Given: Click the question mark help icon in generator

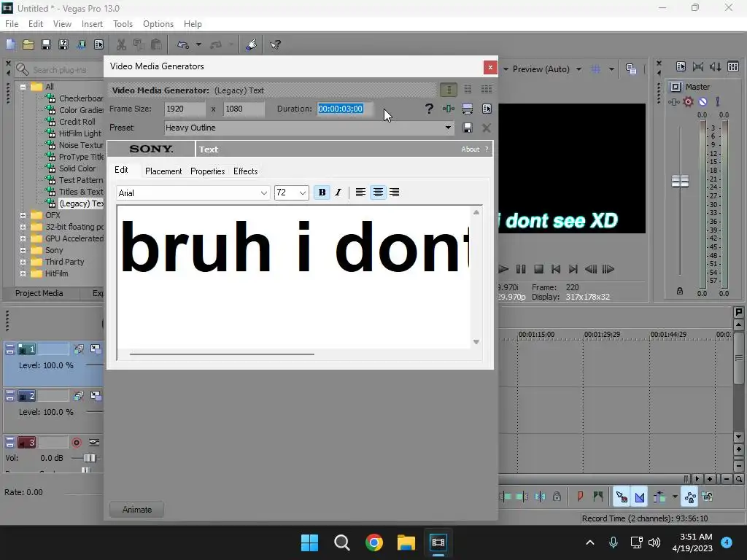Looking at the screenshot, I should coord(429,109).
